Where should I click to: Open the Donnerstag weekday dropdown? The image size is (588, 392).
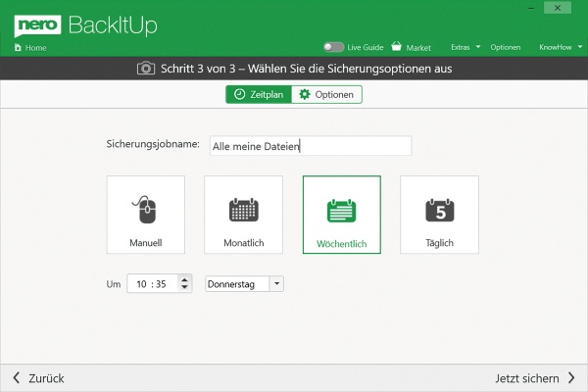tap(244, 284)
